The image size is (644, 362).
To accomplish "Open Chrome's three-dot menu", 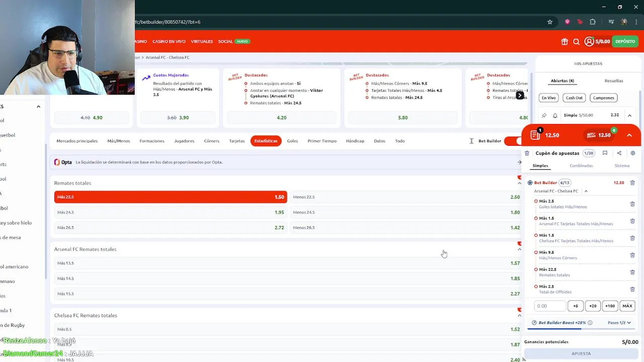I will [637, 22].
